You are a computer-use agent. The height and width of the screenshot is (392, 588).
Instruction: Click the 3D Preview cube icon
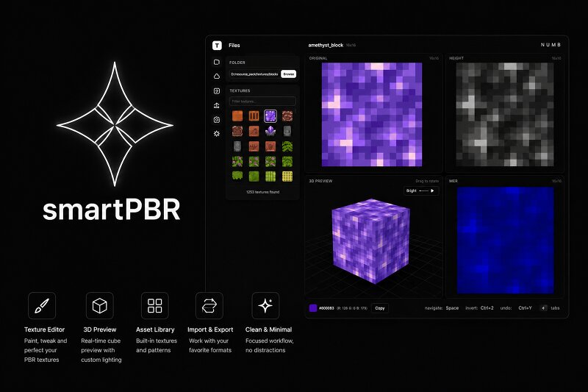(100, 306)
